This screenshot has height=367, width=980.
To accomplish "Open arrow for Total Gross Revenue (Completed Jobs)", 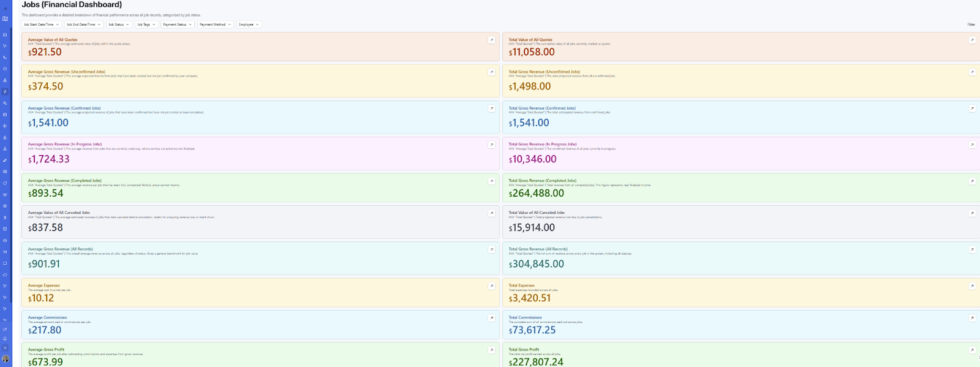I will click(x=972, y=181).
